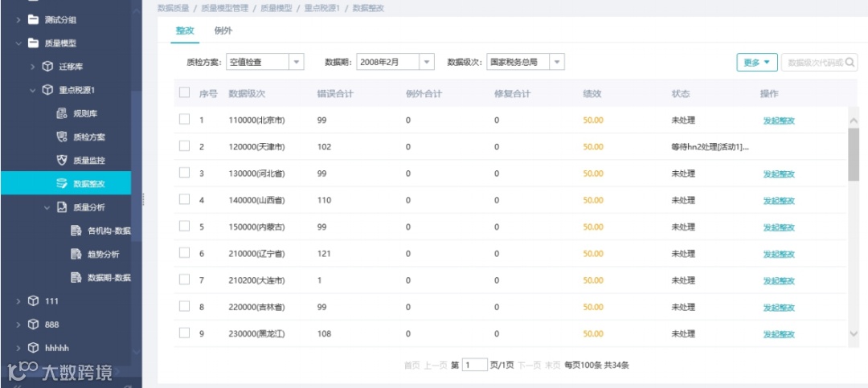
Task: Open the 更多 dropdown button
Action: [757, 62]
